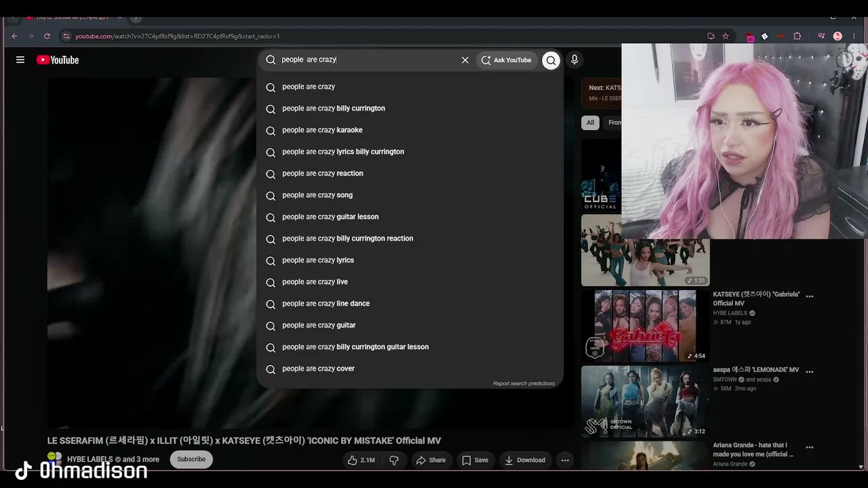Pick "people are crazy billy currington reaction" suggestion
868x488 pixels.
point(410,239)
